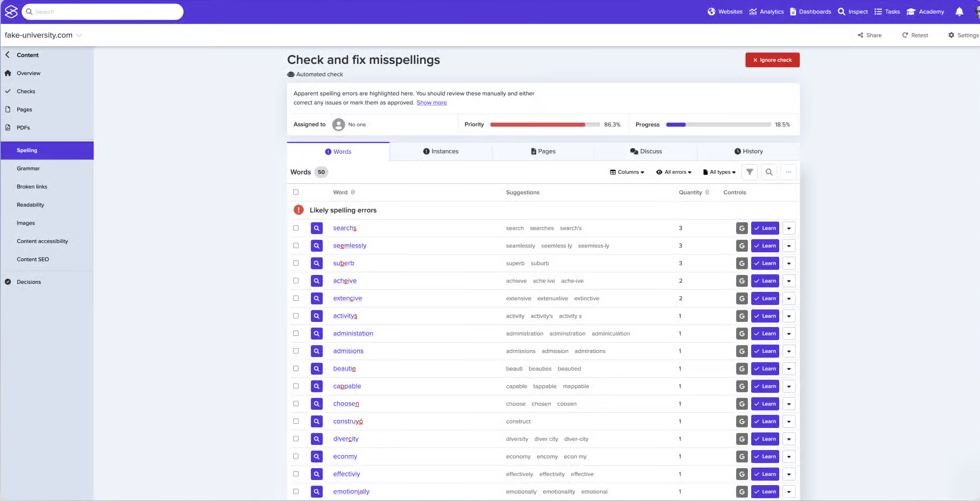Click the Show more link
Screen dimensions: 980x501
tap(432, 102)
